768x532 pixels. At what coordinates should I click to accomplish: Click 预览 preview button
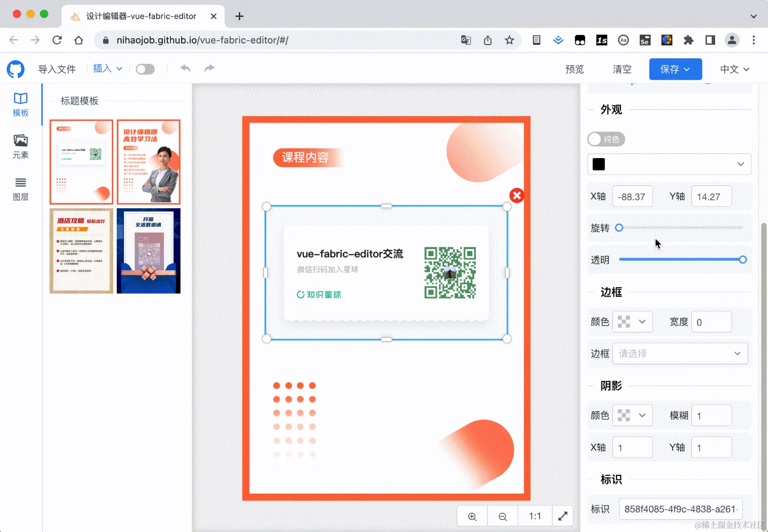[x=574, y=69]
